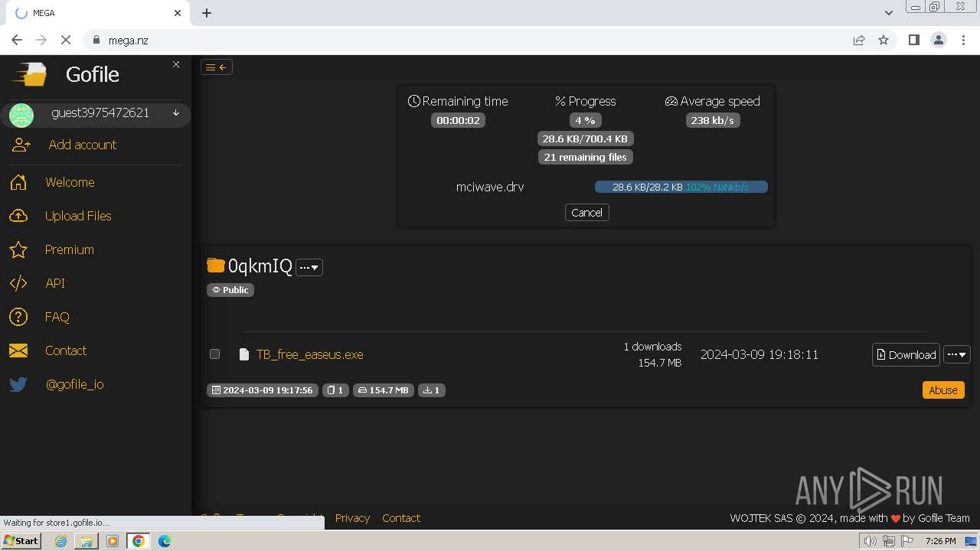
Task: Click the guest account avatar
Action: (21, 116)
